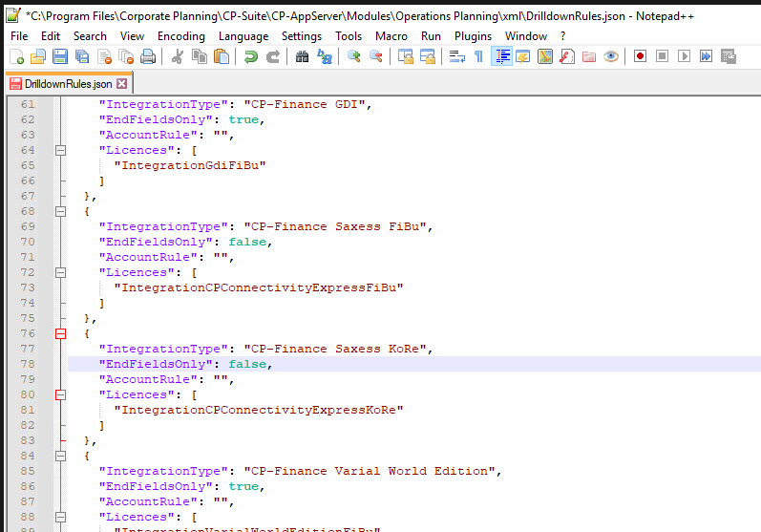Open the Encoding menu
This screenshot has width=761, height=532.
pyautogui.click(x=180, y=36)
